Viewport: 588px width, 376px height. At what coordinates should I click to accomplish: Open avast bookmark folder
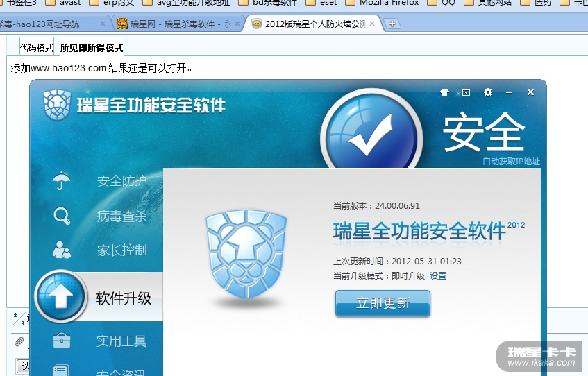click(62, 3)
